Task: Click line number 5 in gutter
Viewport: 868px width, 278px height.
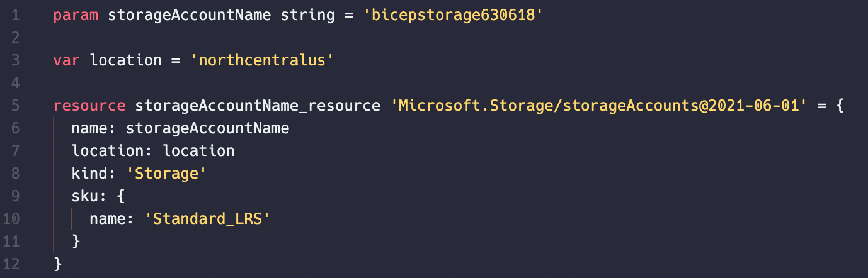Action: (16, 106)
